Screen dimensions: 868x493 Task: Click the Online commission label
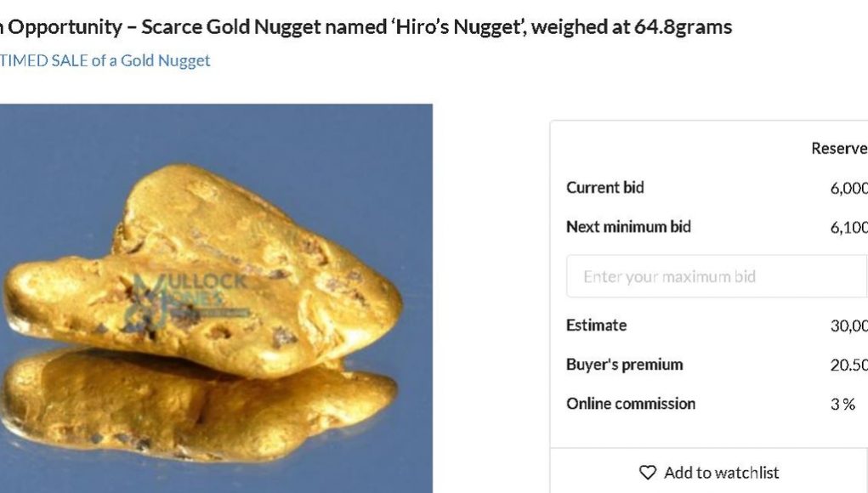coord(631,404)
